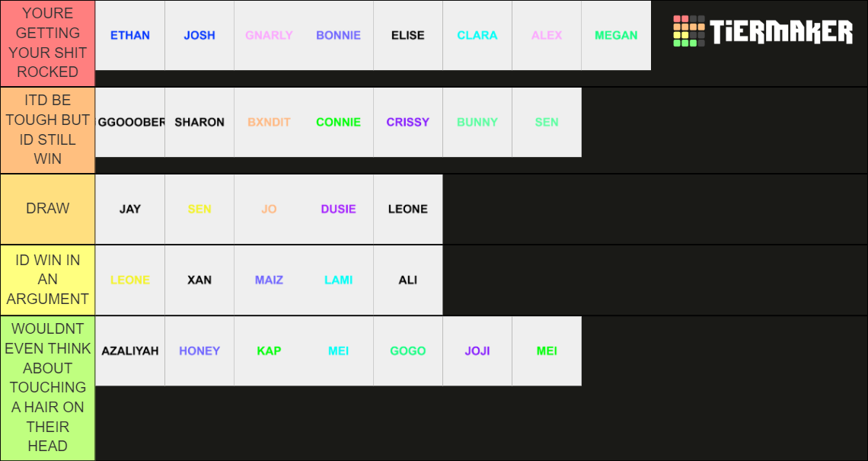The image size is (868, 461).
Task: Click the AZALIYAH tile in the bottom tier
Action: click(130, 351)
